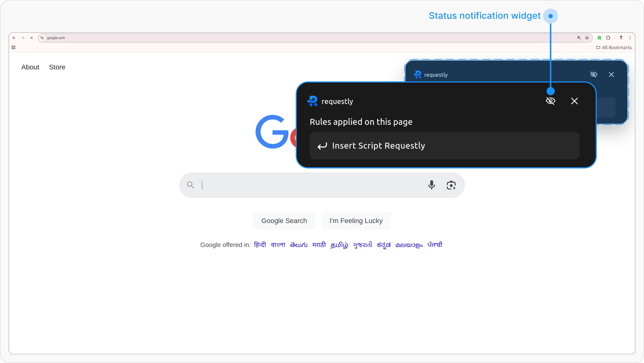The height and width of the screenshot is (363, 644).
Task: Close the black Requestly widget
Action: point(574,101)
